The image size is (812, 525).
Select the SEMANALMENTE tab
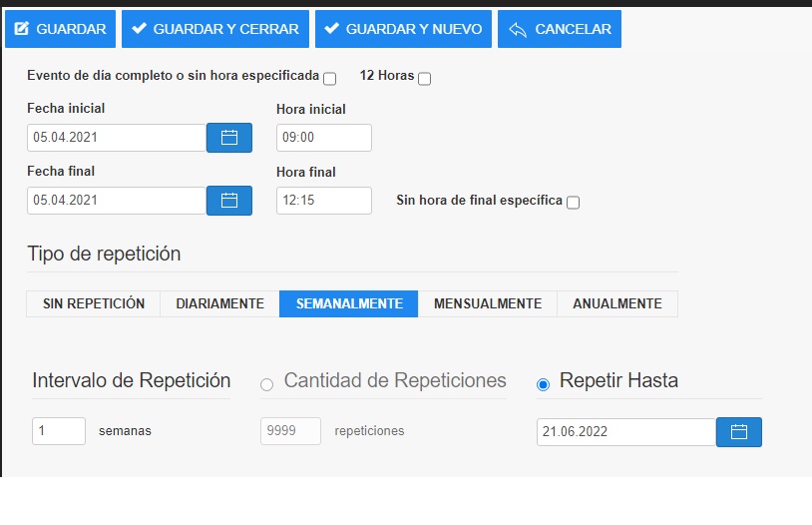click(x=348, y=303)
